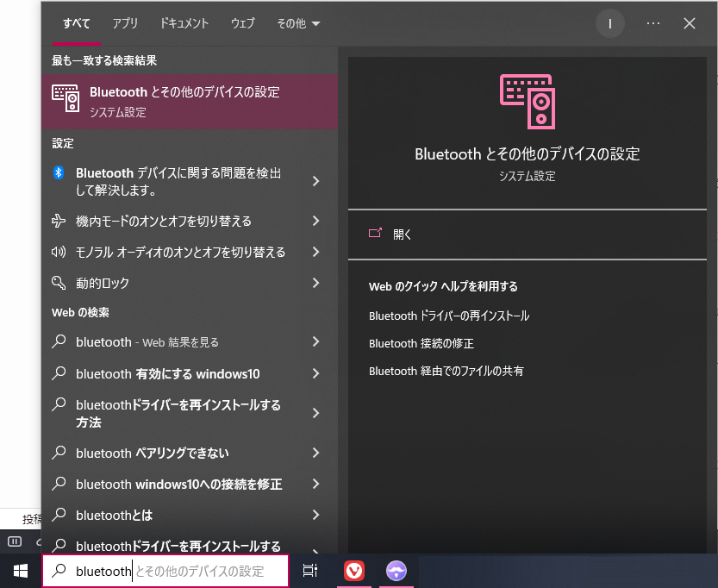Expand the bluetooth 有効にする windows10 chevron
718x588 pixels.
pyautogui.click(x=316, y=373)
